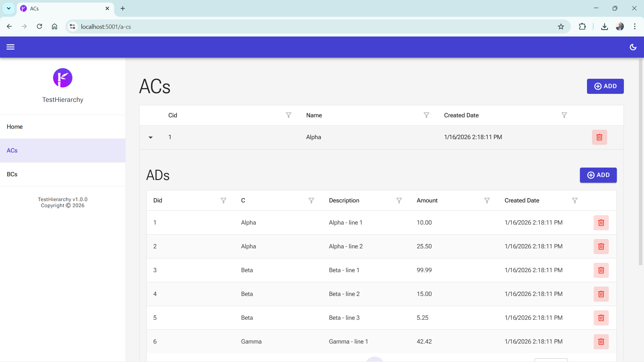Bookmark this page with the star icon
The image size is (644, 362).
pos(561,27)
